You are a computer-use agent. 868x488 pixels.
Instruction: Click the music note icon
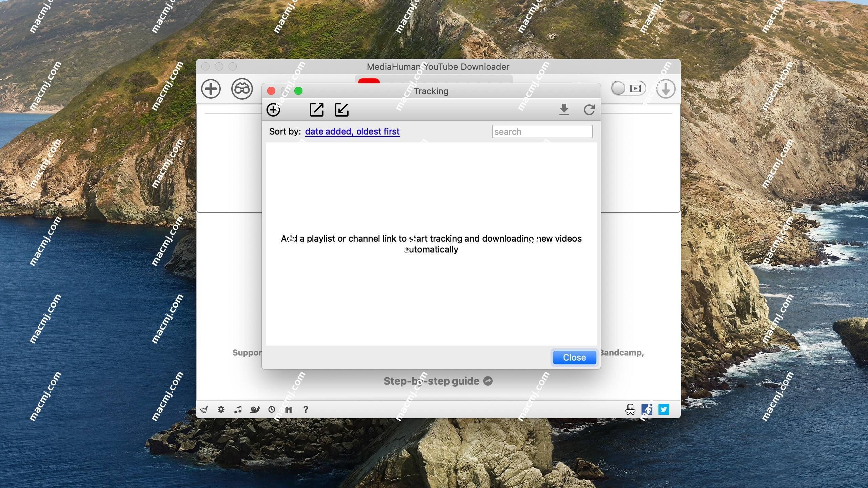point(238,409)
